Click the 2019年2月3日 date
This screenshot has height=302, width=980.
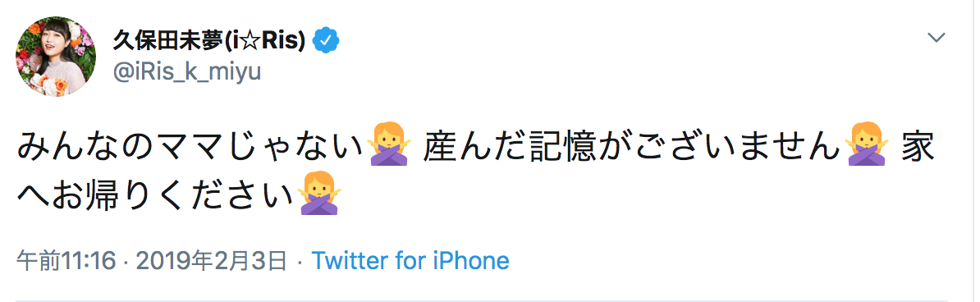(211, 261)
